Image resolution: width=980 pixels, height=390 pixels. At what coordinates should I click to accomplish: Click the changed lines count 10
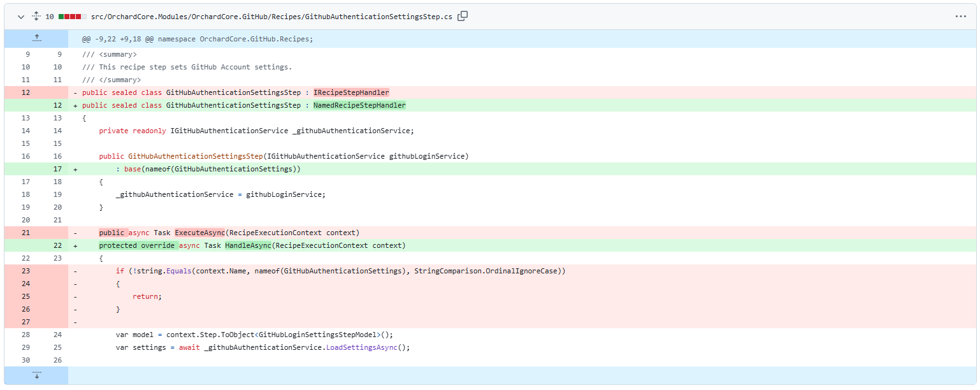50,17
